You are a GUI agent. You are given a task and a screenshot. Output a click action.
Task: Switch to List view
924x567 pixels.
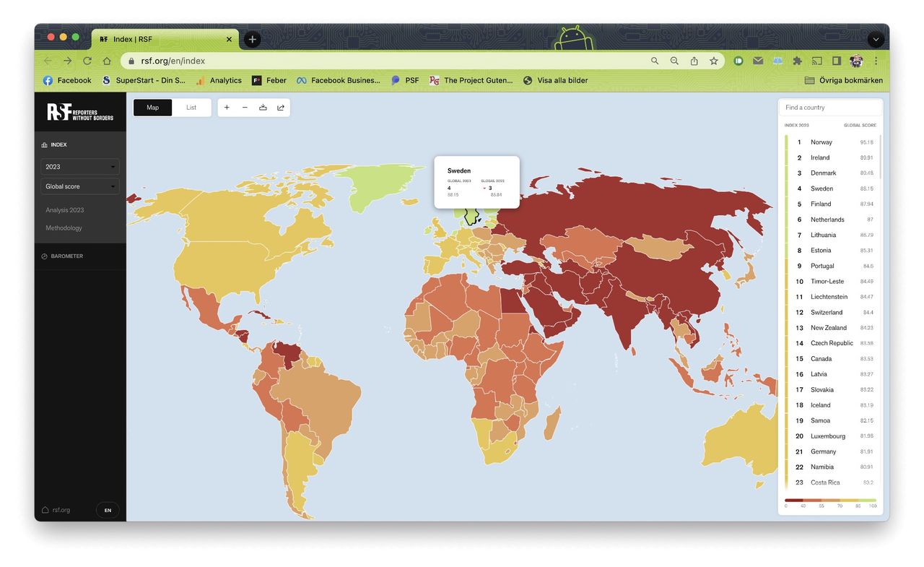pyautogui.click(x=191, y=108)
